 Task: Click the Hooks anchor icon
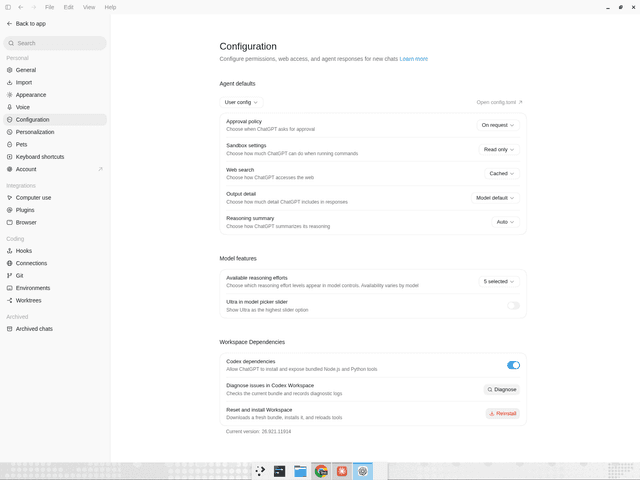pyautogui.click(x=10, y=251)
